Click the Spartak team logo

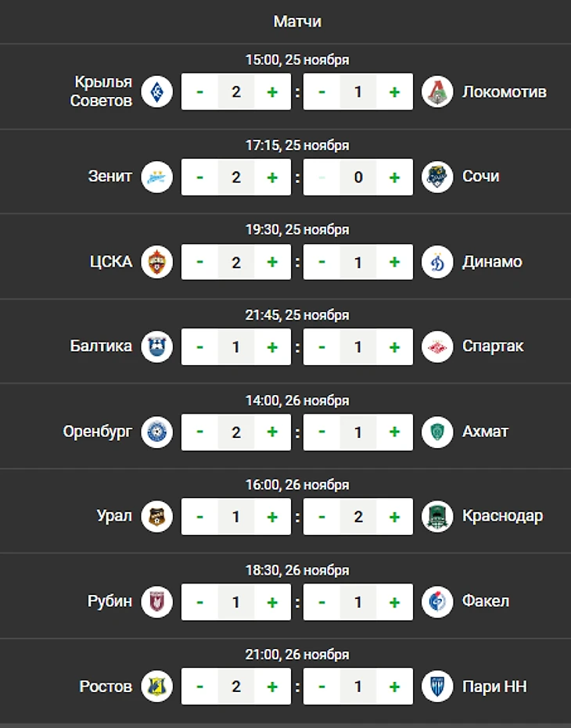[x=437, y=346]
